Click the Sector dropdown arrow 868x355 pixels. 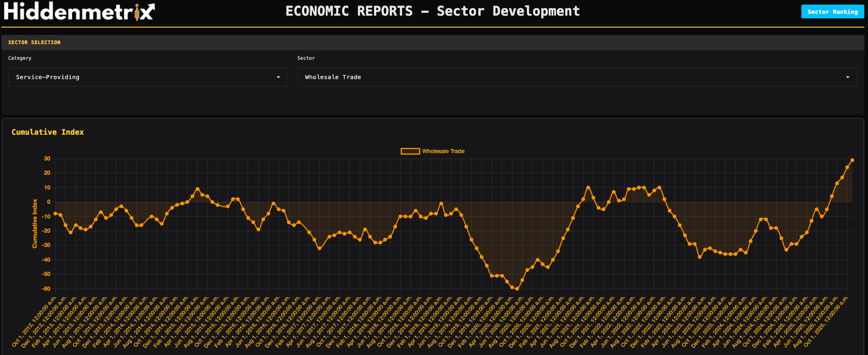click(848, 77)
